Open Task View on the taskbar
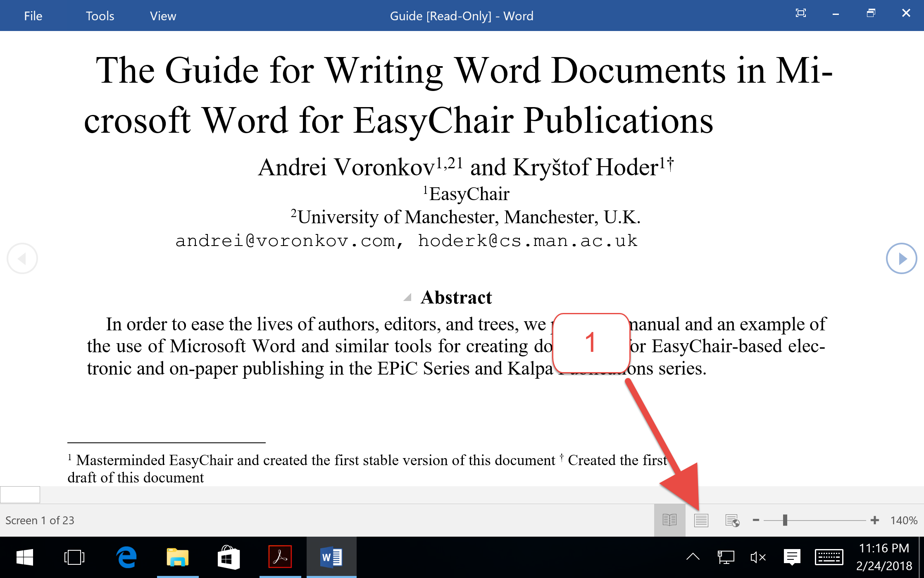This screenshot has height=578, width=924. [74, 557]
